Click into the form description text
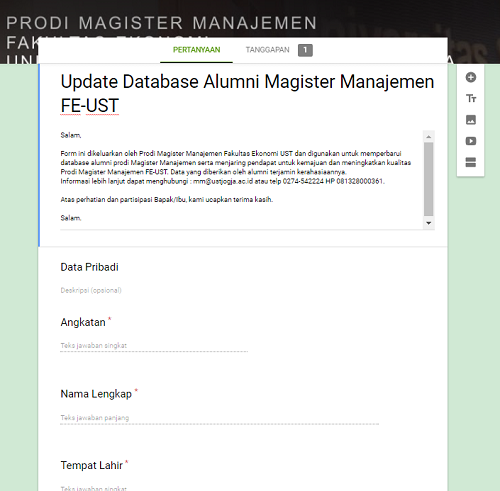The image size is (500, 491). pyautogui.click(x=241, y=177)
